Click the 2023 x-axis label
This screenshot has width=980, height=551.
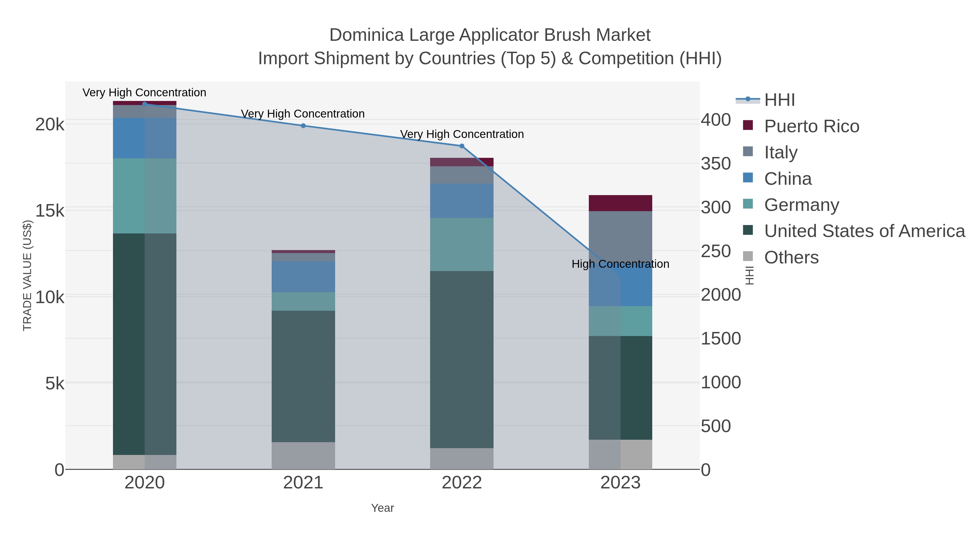(620, 483)
